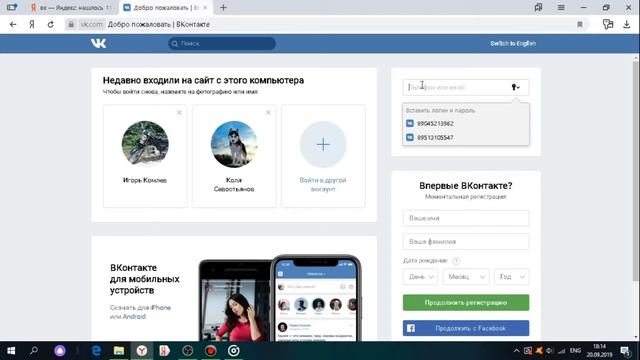Remove Коля Севостьянов from recent accounts
640x360 pixels.
(268, 113)
